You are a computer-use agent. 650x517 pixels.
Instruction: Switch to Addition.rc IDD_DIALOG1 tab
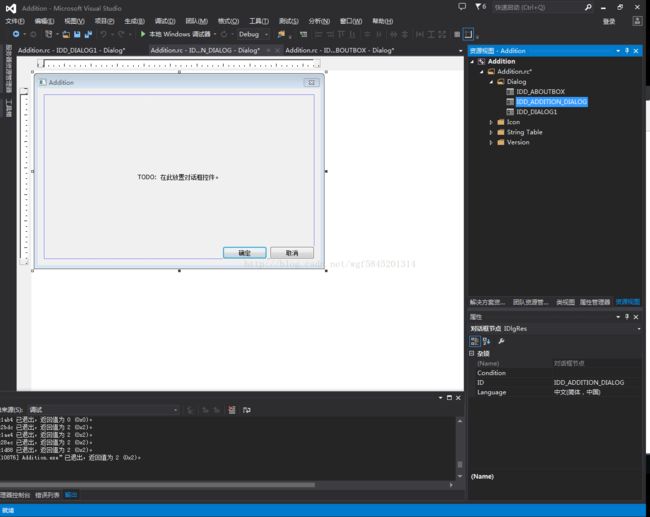(71, 50)
